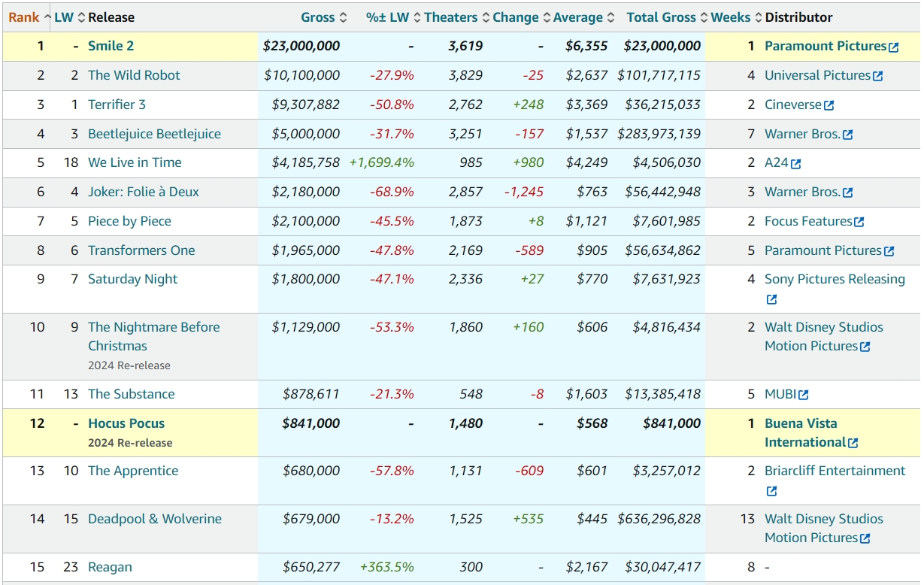Click the sort icon beside Change header

click(x=547, y=17)
